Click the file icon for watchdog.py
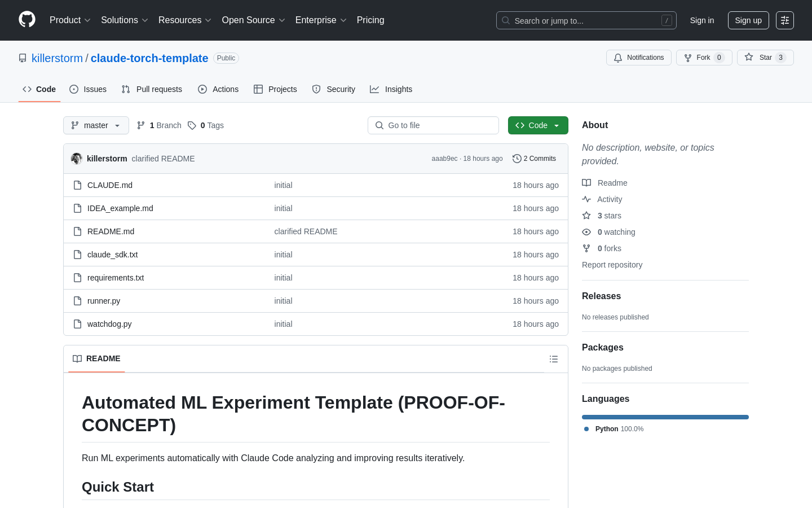 pyautogui.click(x=78, y=324)
